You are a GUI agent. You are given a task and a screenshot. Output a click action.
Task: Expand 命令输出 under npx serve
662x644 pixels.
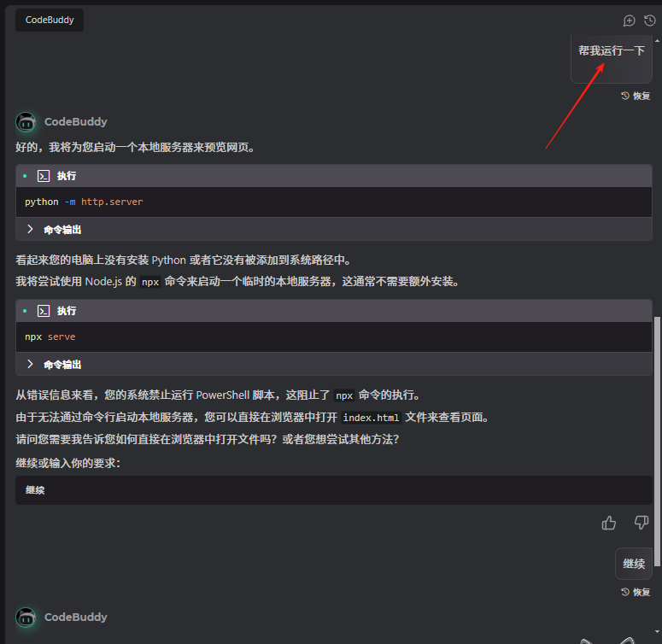coord(54,365)
